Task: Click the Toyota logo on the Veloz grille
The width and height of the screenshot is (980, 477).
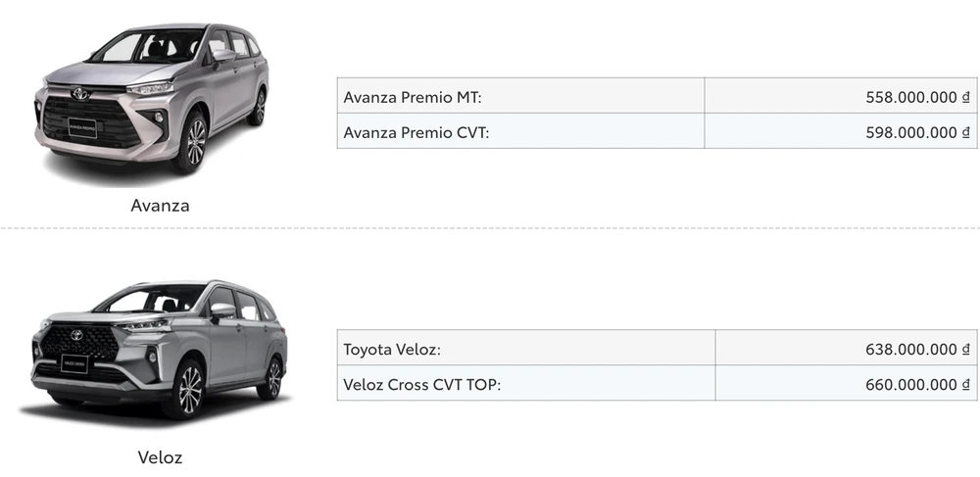Action: coord(75,335)
